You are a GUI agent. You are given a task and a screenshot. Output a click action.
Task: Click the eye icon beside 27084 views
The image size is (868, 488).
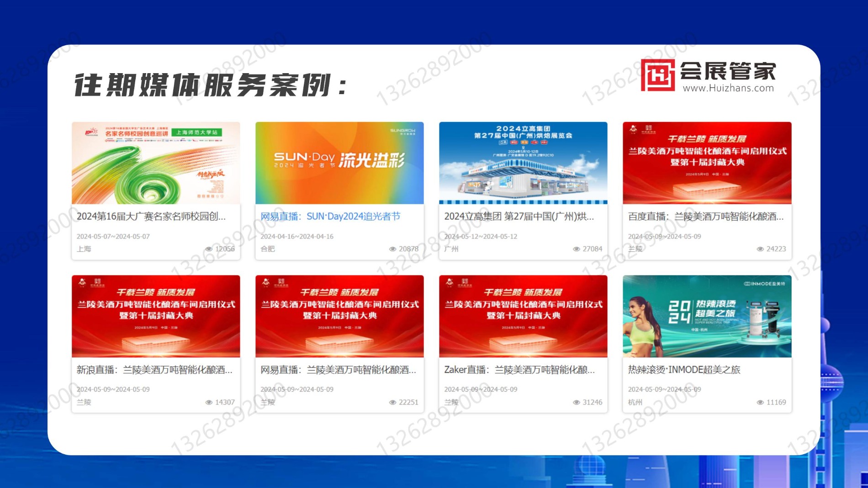point(577,249)
